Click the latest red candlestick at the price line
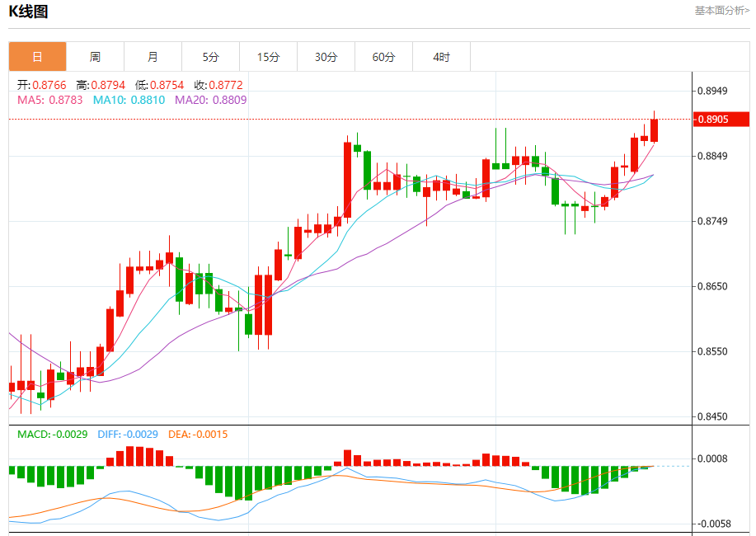This screenshot has width=756, height=536. coord(655,130)
